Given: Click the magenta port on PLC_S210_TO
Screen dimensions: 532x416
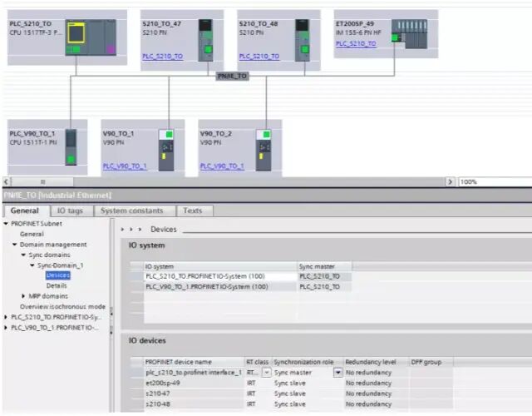Looking at the screenshot, I should (x=111, y=50).
